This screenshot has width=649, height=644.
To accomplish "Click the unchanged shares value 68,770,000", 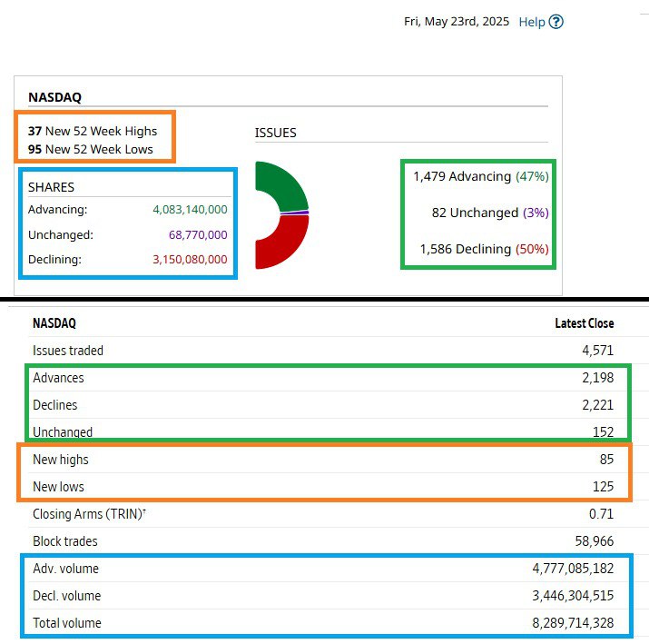I will click(x=197, y=234).
